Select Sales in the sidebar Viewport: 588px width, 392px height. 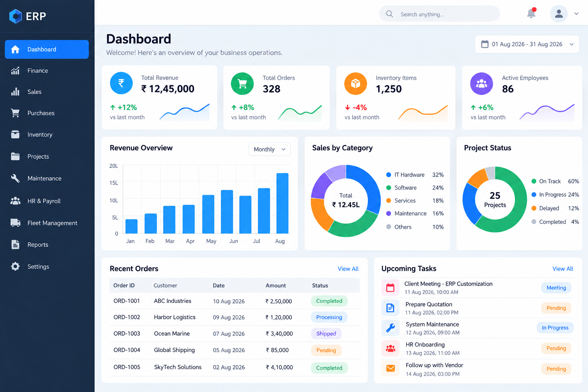47,92
